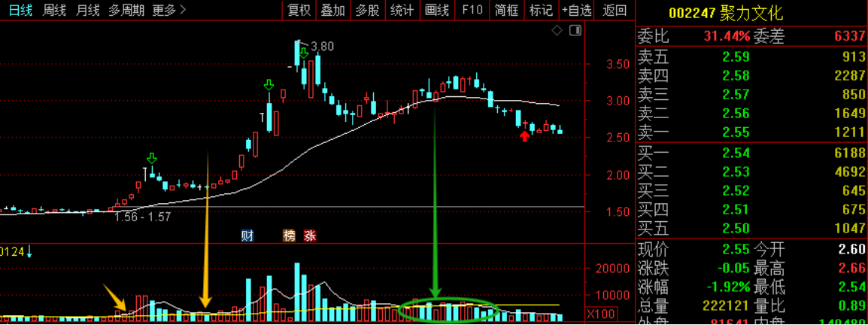
Task: Select stock title 002247 聚力文化
Action: pyautogui.click(x=725, y=14)
